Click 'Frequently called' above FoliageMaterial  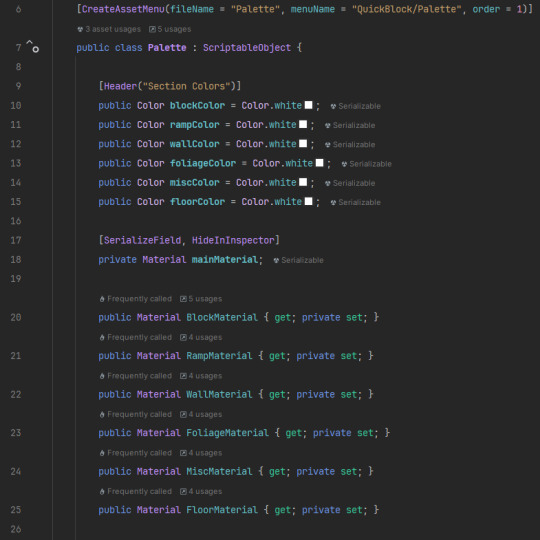(x=136, y=415)
